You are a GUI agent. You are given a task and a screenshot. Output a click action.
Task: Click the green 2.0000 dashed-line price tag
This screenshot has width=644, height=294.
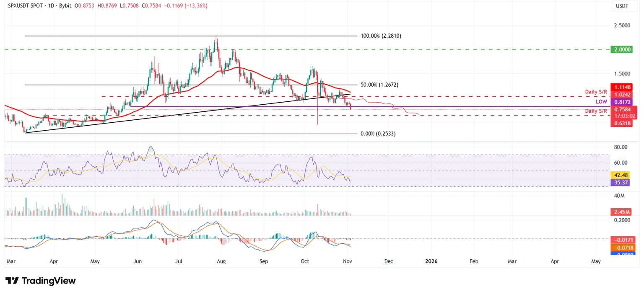[x=621, y=49]
